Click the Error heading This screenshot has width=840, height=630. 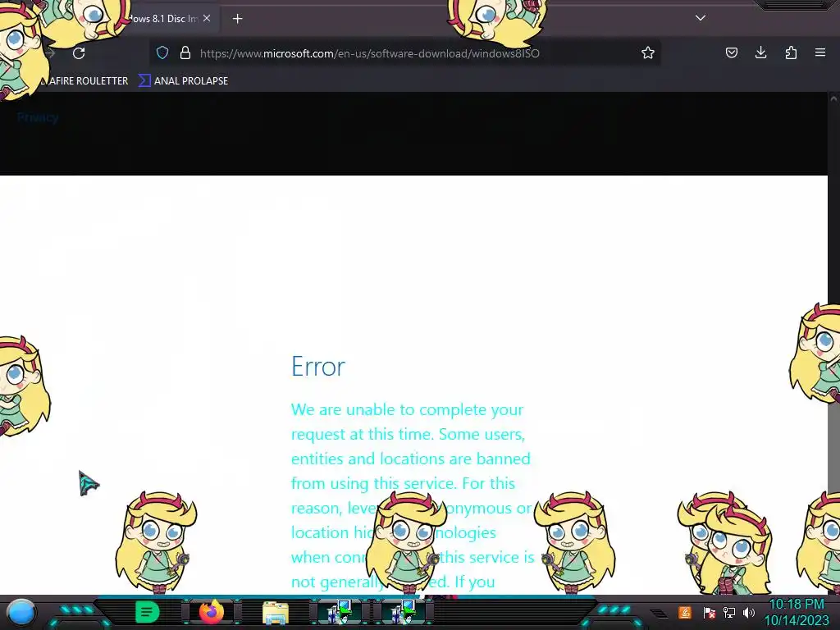[318, 367]
